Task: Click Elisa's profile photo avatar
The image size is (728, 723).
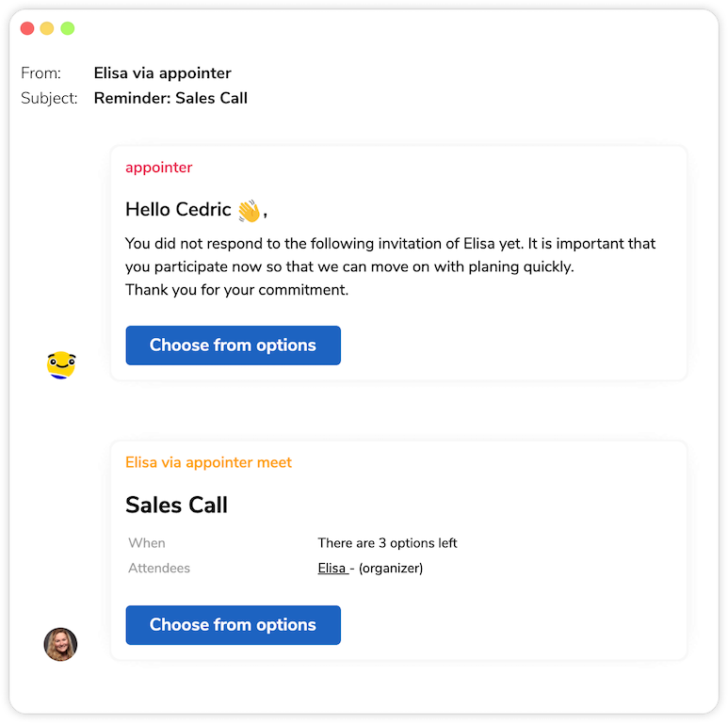Action: click(60, 644)
